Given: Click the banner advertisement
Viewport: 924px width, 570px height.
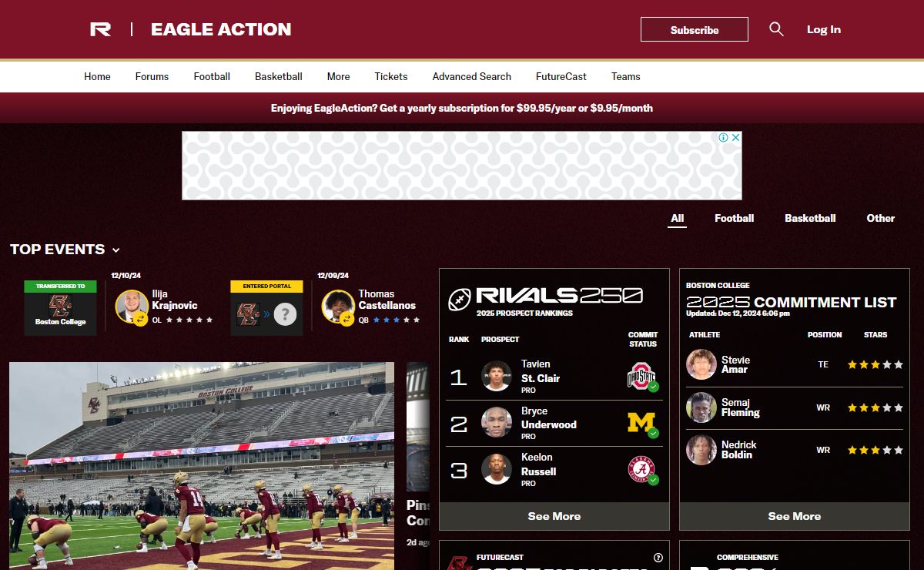Looking at the screenshot, I should (462, 166).
